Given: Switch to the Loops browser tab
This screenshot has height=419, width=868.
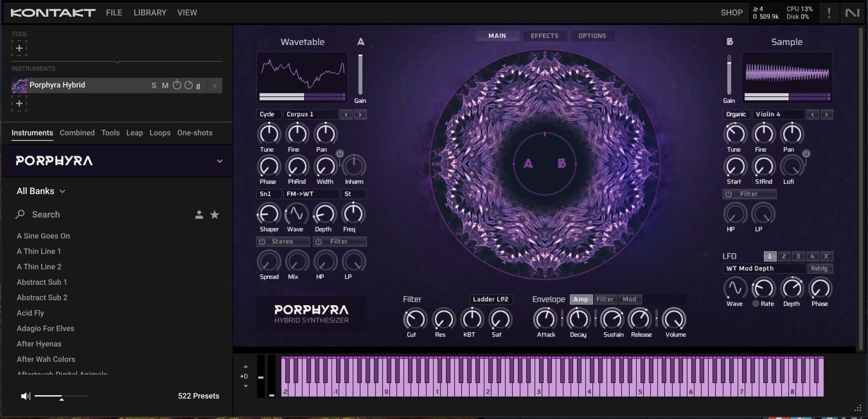Looking at the screenshot, I should click(x=160, y=133).
